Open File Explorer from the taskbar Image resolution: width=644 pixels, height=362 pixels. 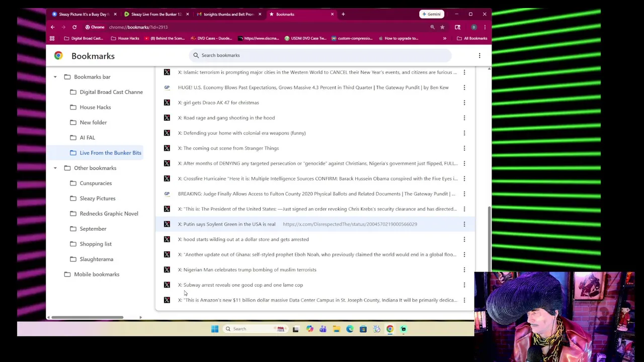pyautogui.click(x=337, y=329)
